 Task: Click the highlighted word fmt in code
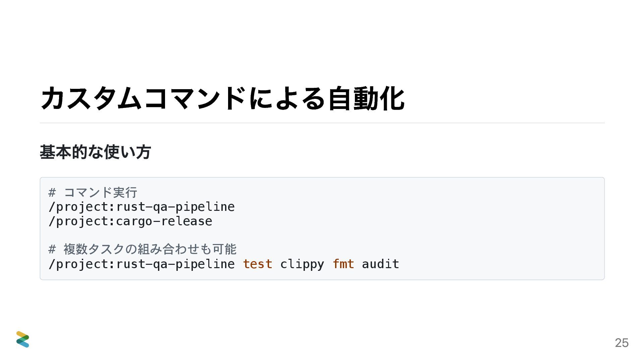point(343,264)
